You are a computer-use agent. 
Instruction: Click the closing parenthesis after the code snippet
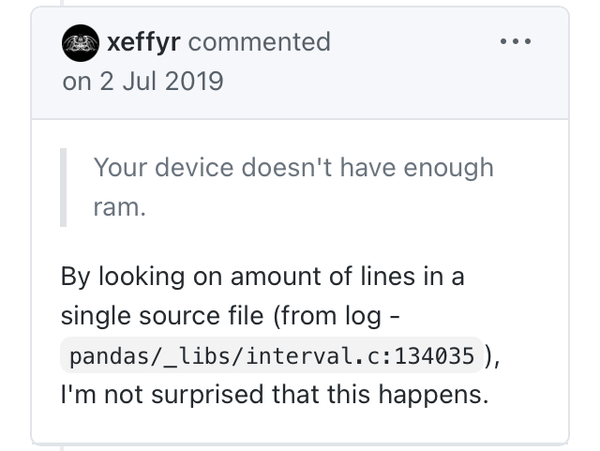[490, 356]
